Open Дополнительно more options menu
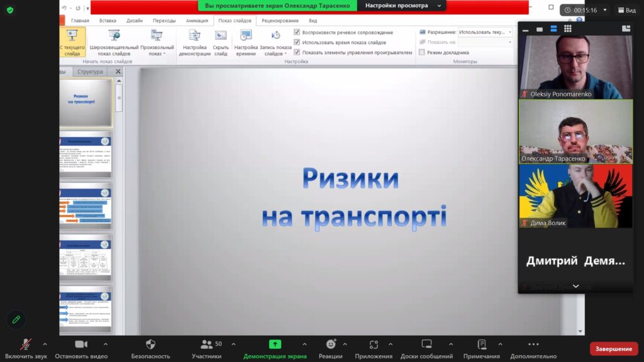Screen dimensions: 644x362 pos(533,349)
